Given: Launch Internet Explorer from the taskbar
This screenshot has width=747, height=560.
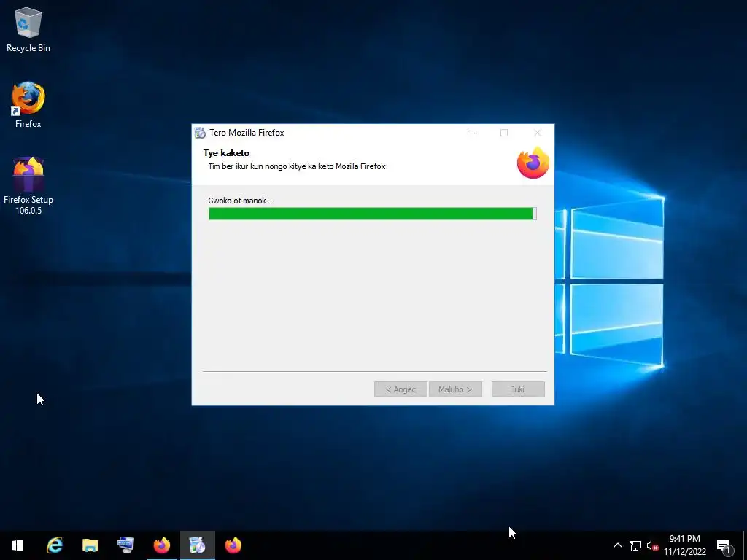Looking at the screenshot, I should 54,545.
